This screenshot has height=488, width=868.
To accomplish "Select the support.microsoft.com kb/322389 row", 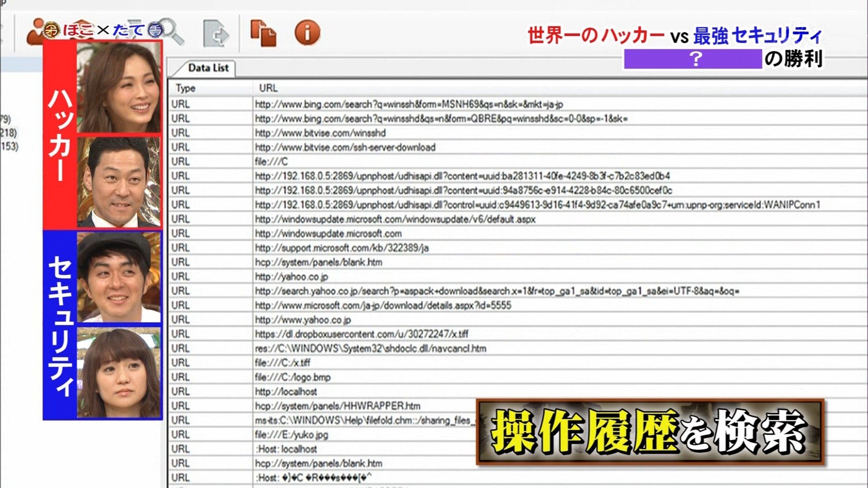I will pyautogui.click(x=341, y=248).
